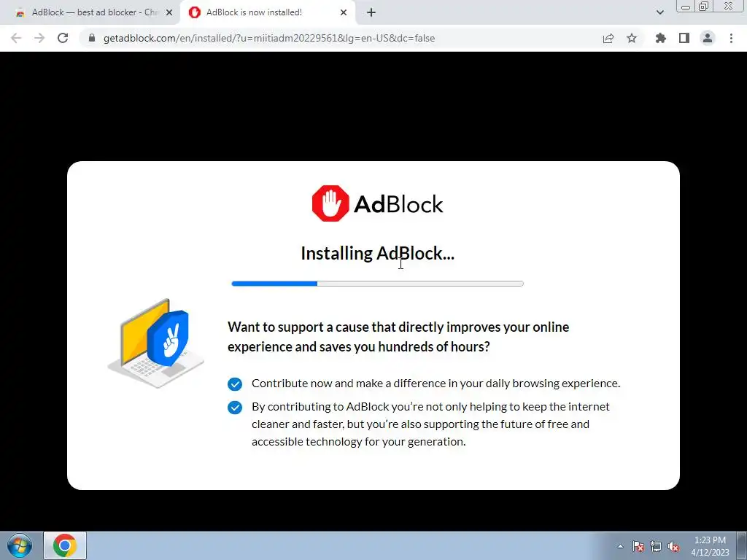
Task: Open the Extensions puzzle menu
Action: [x=661, y=38]
